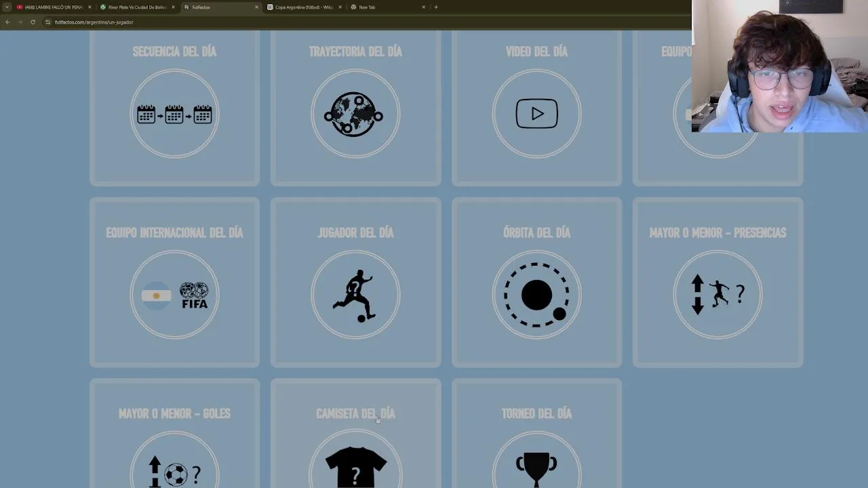The height and width of the screenshot is (488, 868).
Task: Open the Video del Día play icon
Action: point(536,114)
